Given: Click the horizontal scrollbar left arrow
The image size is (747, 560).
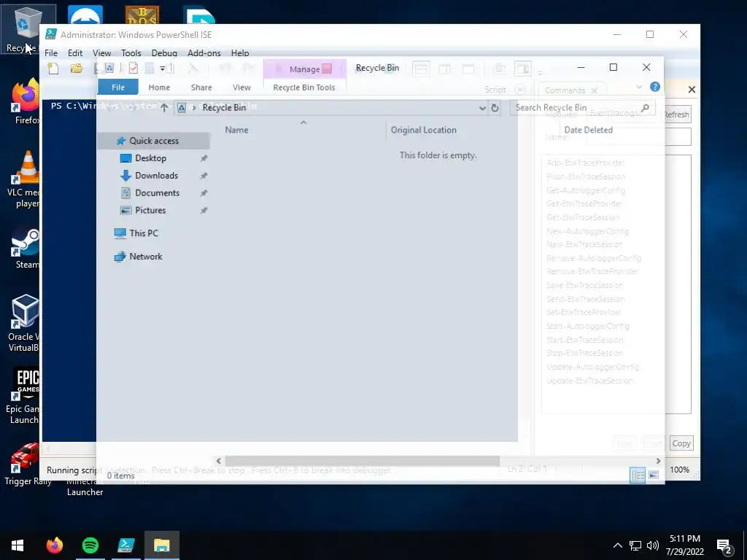Looking at the screenshot, I should click(x=219, y=461).
